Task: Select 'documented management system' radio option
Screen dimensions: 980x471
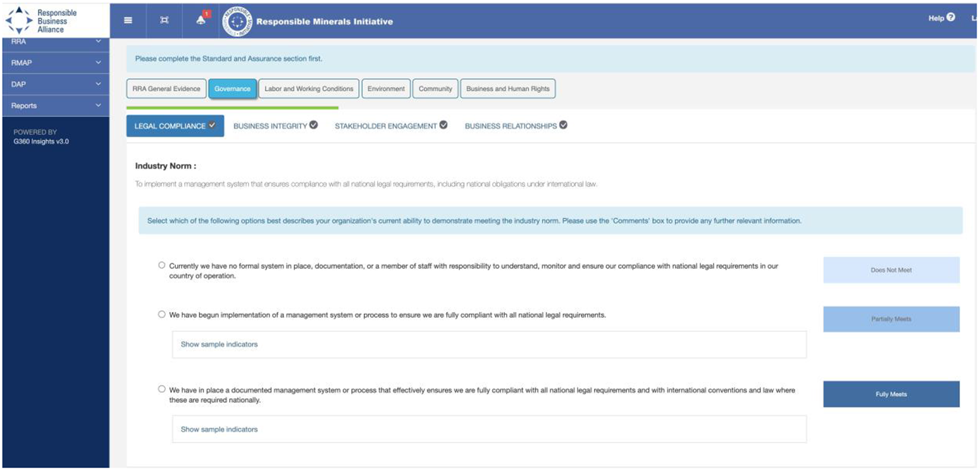Action: click(x=162, y=389)
